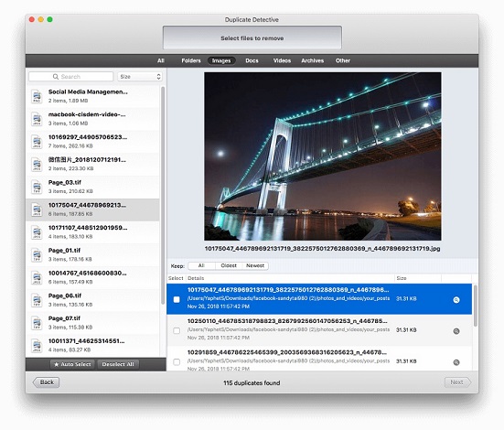This screenshot has width=504, height=430.
Task: Click the green zoom window button
Action: click(x=49, y=19)
